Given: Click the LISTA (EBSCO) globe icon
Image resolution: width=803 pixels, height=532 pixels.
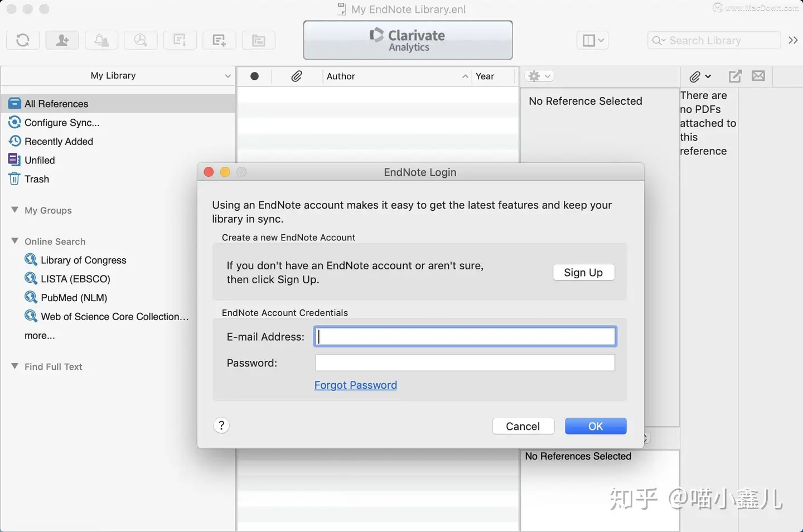Looking at the screenshot, I should coord(31,278).
